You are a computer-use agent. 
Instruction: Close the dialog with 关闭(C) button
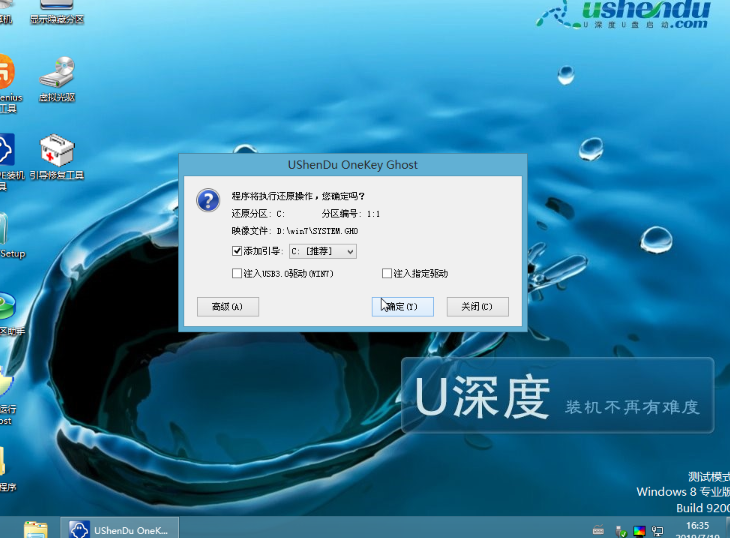477,307
